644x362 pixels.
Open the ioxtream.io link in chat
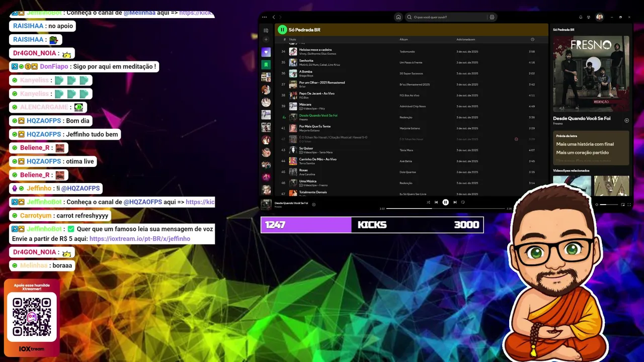[140, 239]
